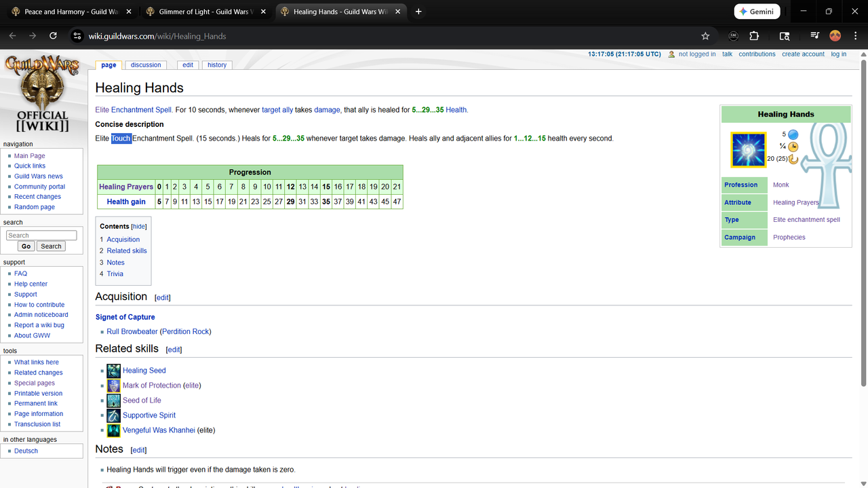This screenshot has width=868, height=488.
Task: Bookmark this page with star icon
Action: click(x=705, y=36)
